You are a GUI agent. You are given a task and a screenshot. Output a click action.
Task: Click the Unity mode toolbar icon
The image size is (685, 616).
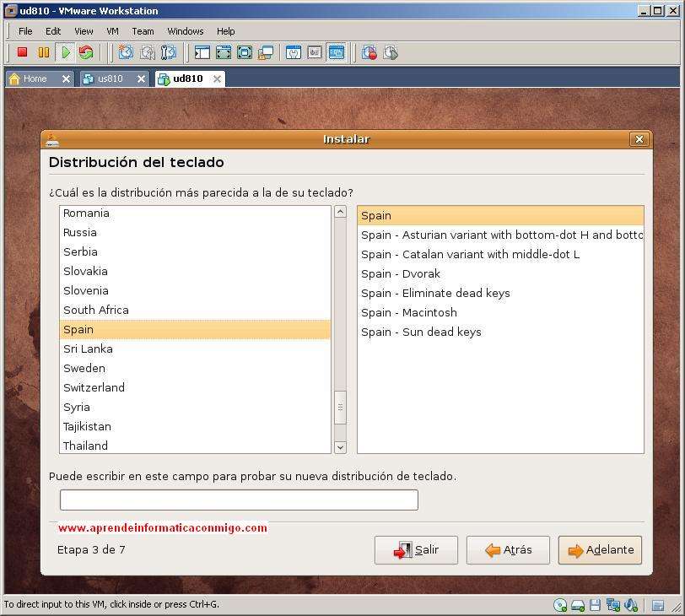coord(266,53)
